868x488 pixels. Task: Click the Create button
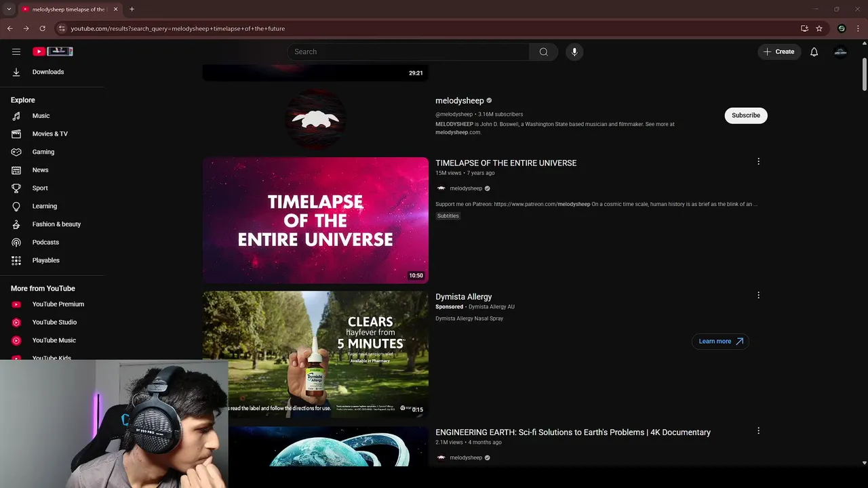(778, 52)
